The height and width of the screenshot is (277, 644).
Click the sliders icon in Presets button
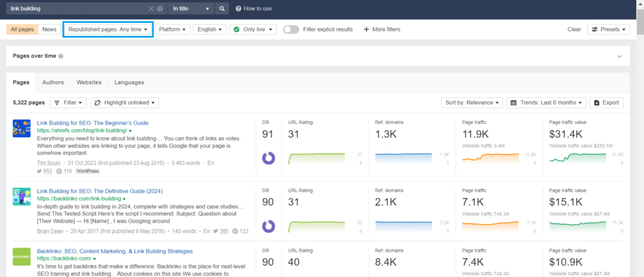point(595,30)
